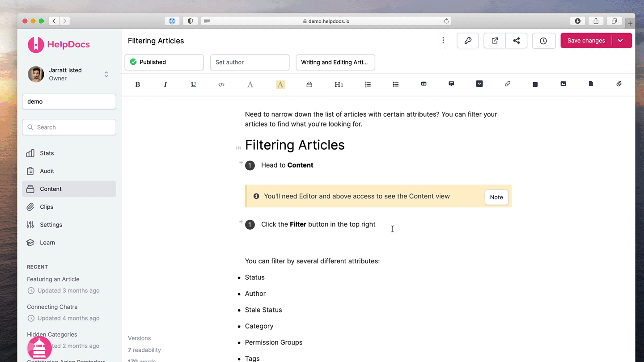Image resolution: width=644 pixels, height=362 pixels.
Task: Insert a table
Action: tap(424, 84)
